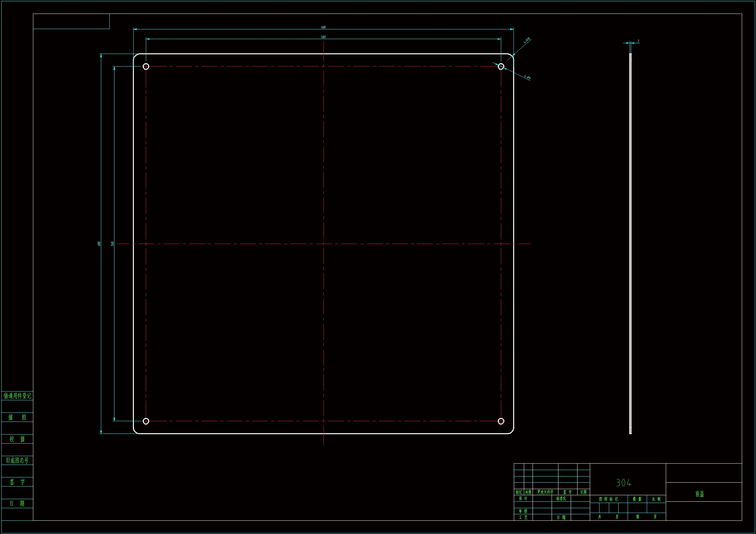
Task: Select the horizontal 560 dimension text
Action: click(323, 37)
